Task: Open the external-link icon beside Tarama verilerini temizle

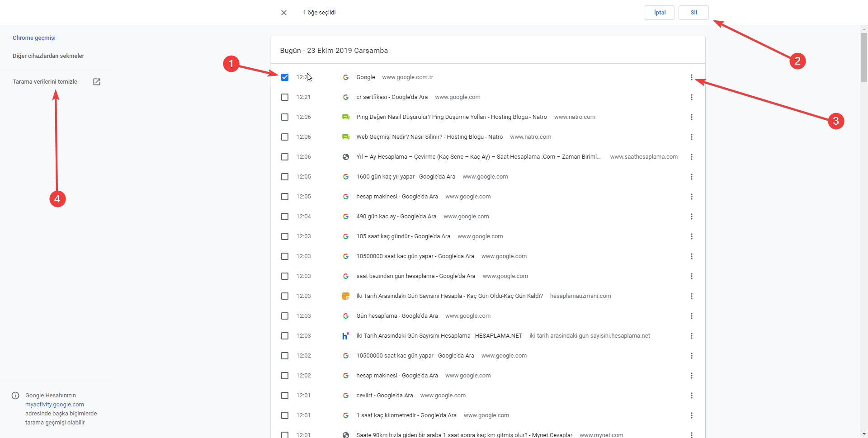Action: pos(97,82)
